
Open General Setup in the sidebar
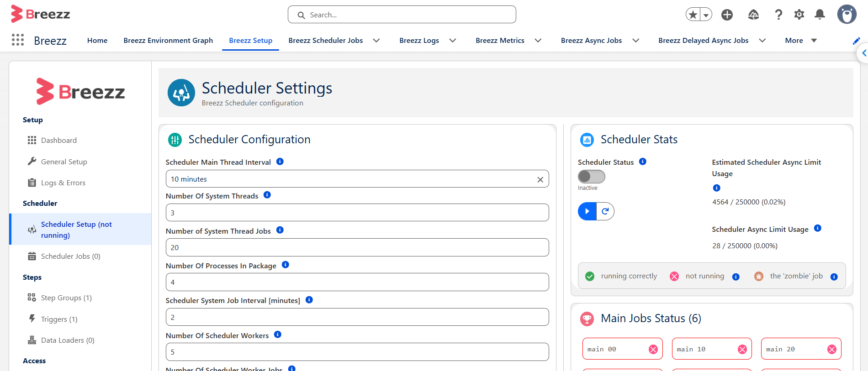[x=80, y=162]
